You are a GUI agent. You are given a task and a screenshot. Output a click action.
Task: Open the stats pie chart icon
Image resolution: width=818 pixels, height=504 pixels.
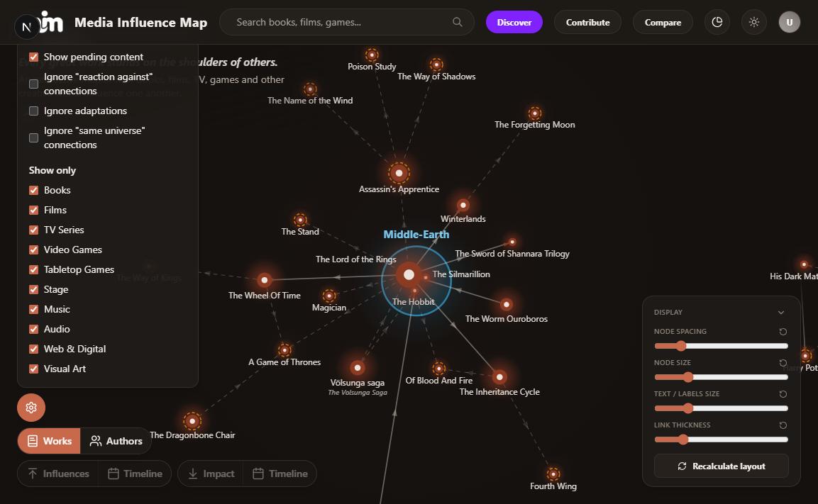coord(717,22)
